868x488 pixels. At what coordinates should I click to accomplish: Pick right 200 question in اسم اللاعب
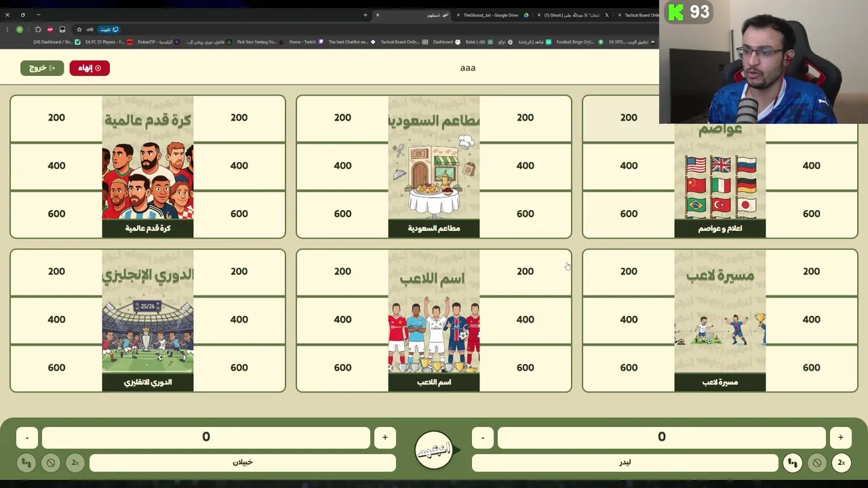pyautogui.click(x=525, y=272)
